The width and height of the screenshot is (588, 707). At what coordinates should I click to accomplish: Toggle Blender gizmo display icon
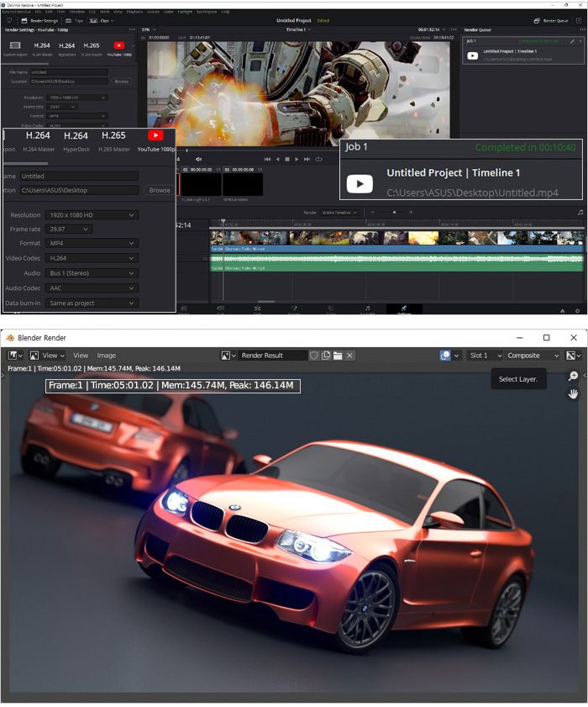[x=573, y=356]
